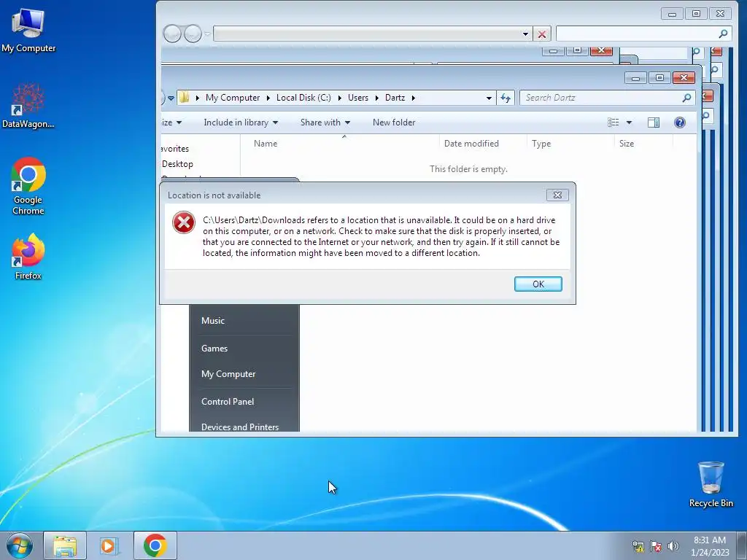
Task: Open view options dropdown arrow
Action: [x=629, y=122]
